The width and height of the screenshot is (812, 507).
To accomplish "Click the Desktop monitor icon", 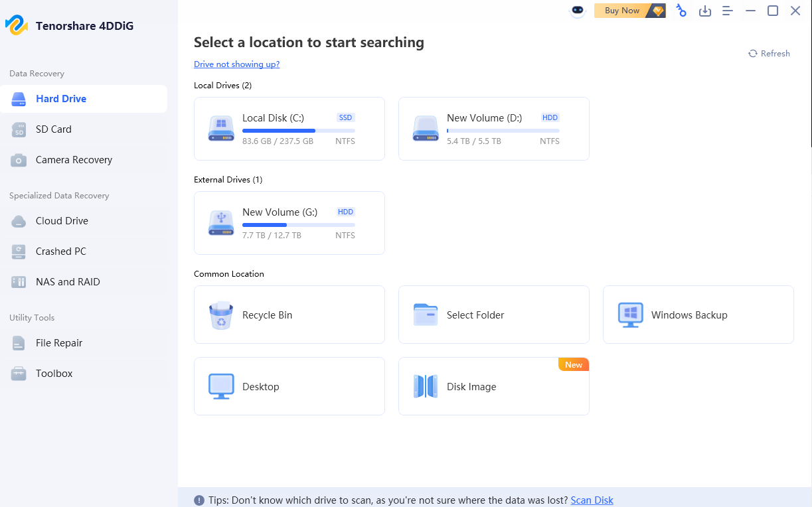I will tap(221, 386).
